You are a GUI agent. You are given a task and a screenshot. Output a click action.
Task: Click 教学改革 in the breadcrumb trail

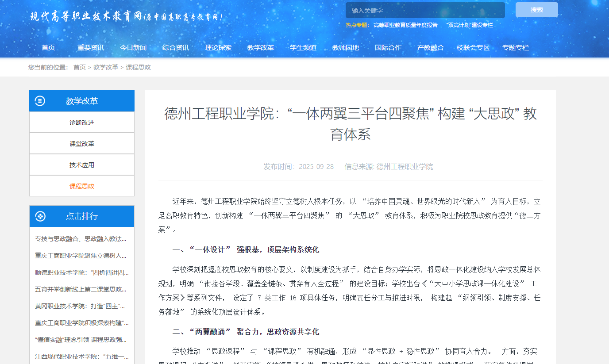click(x=105, y=67)
